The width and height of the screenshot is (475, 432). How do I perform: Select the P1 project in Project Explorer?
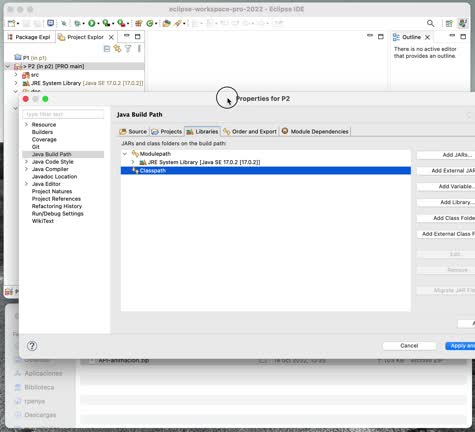pyautogui.click(x=31, y=58)
